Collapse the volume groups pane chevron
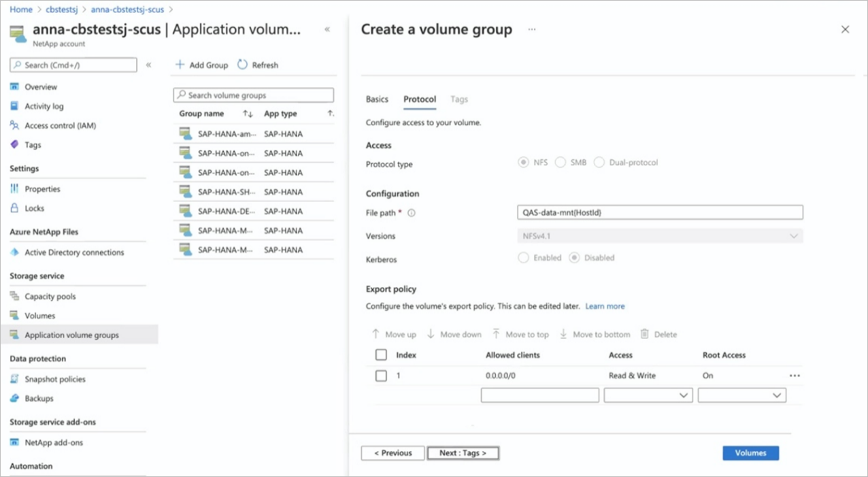The image size is (868, 477). (x=327, y=29)
